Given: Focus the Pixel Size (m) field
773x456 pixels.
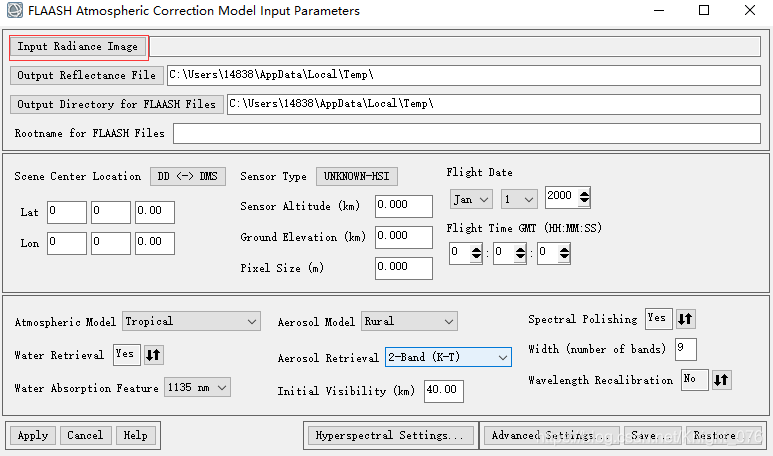Looking at the screenshot, I should pos(403,268).
